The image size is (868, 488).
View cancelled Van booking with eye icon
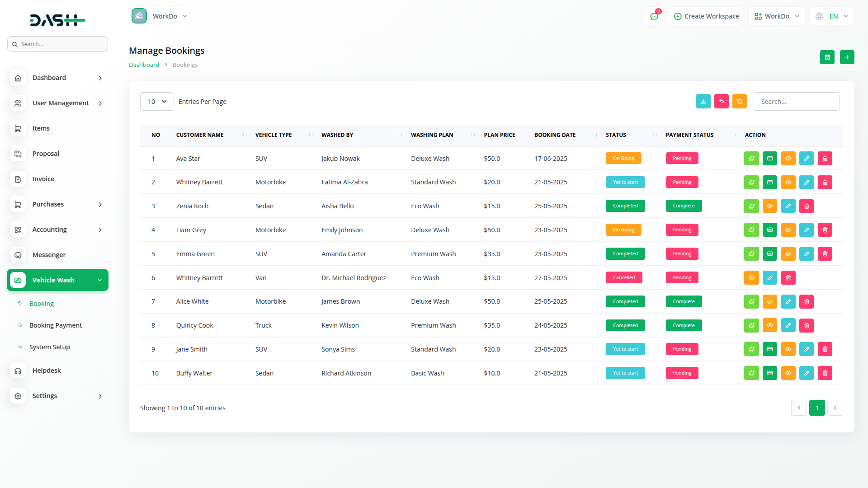751,278
